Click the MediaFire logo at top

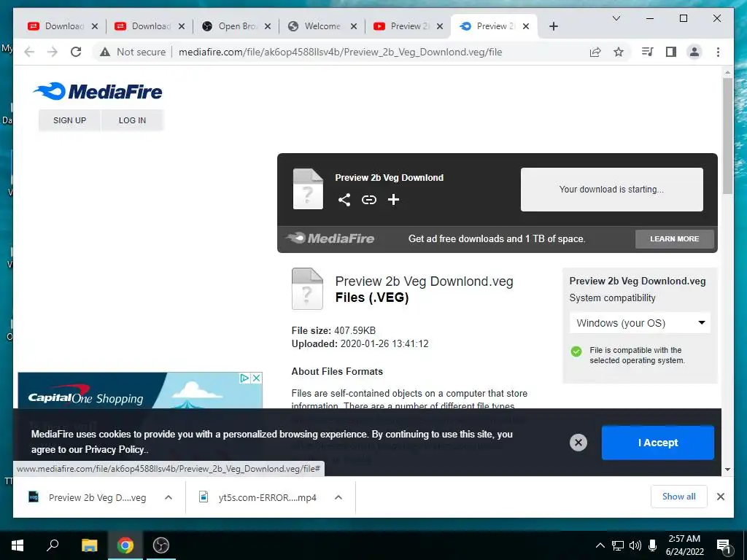[x=98, y=91]
